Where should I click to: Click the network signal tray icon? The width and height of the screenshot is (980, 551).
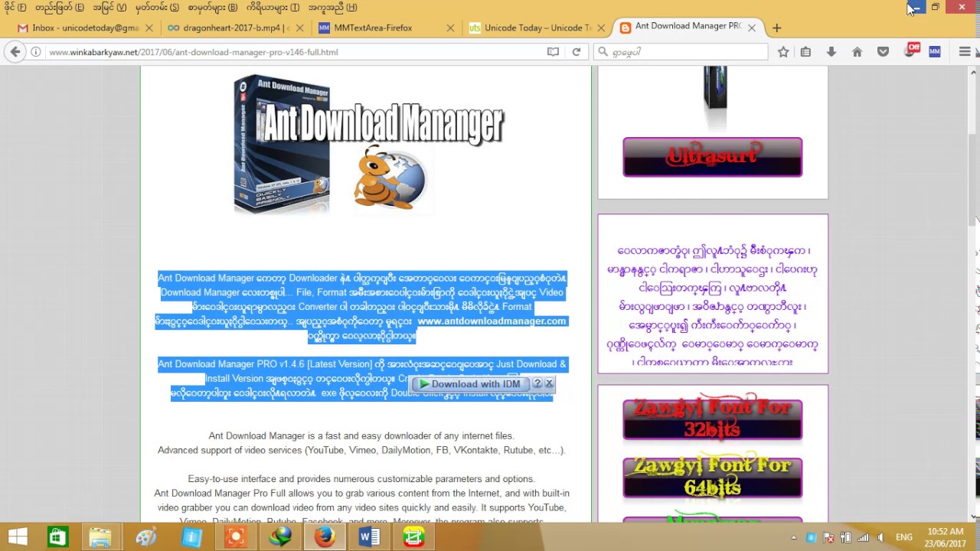[863, 537]
